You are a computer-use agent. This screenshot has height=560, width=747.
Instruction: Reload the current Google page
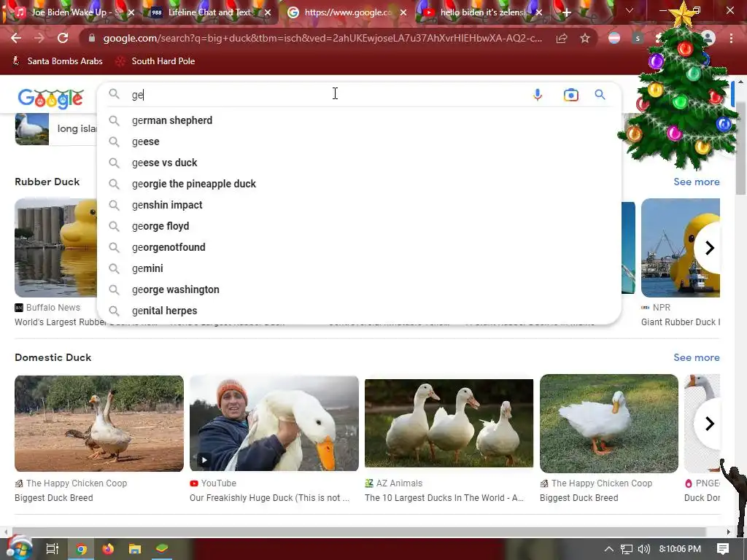[x=63, y=38]
